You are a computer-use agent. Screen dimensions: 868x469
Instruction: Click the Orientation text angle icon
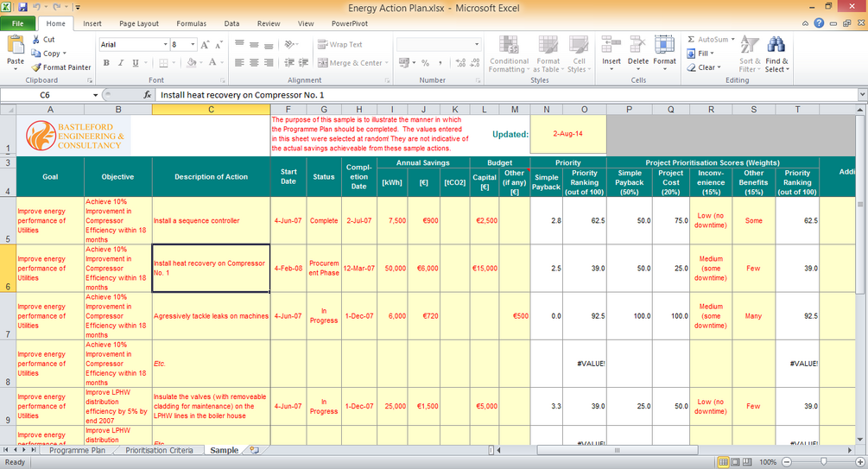pyautogui.click(x=289, y=44)
